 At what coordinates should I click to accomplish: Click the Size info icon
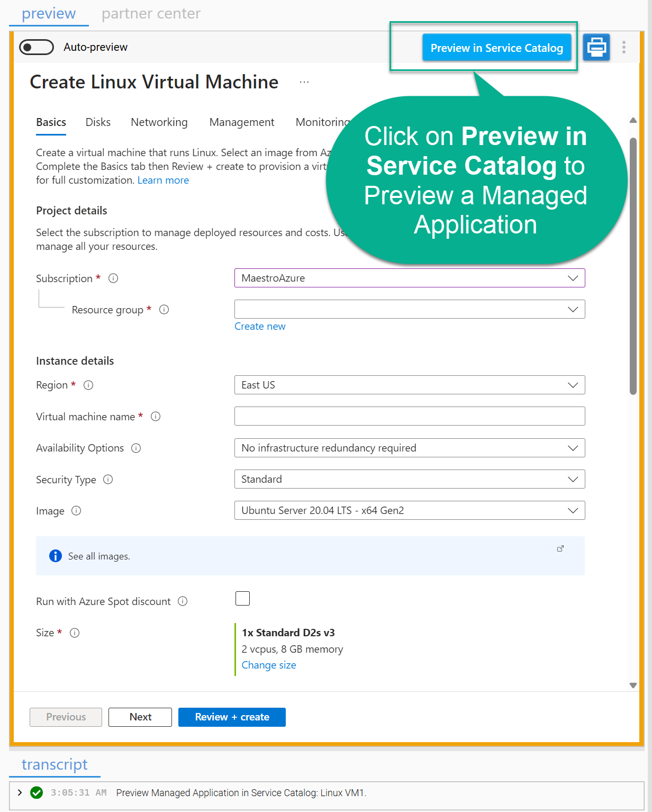[75, 633]
